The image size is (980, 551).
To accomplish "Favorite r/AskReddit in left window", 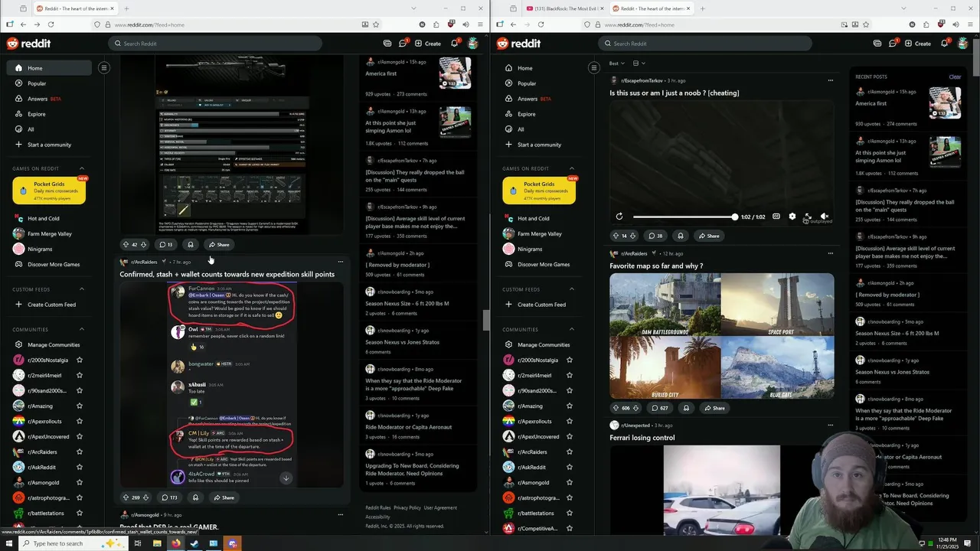I will [80, 468].
